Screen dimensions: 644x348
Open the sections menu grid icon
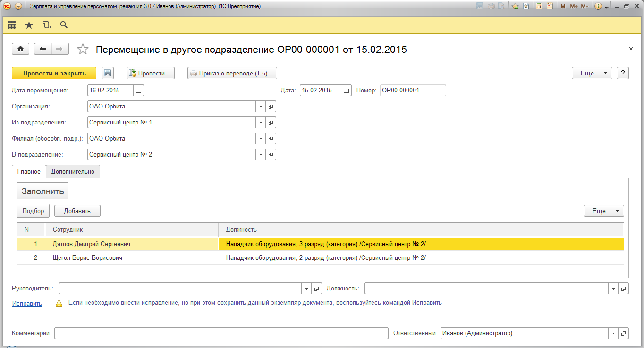coord(11,25)
